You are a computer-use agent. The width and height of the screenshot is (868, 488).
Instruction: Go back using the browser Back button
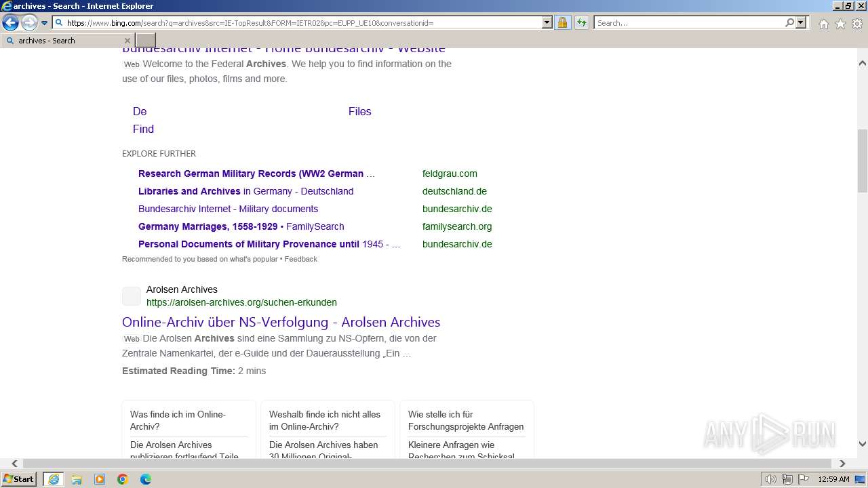tap(10, 22)
